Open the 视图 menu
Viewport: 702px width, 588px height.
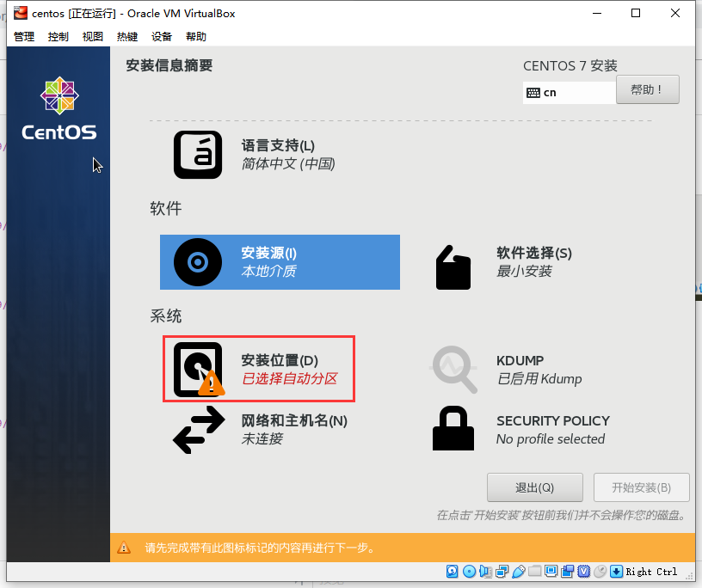pyautogui.click(x=93, y=37)
